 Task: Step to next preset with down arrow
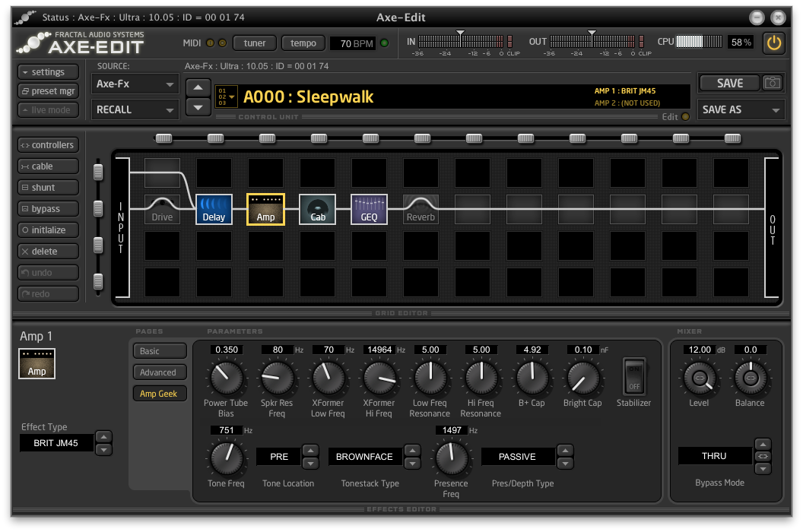[x=198, y=107]
